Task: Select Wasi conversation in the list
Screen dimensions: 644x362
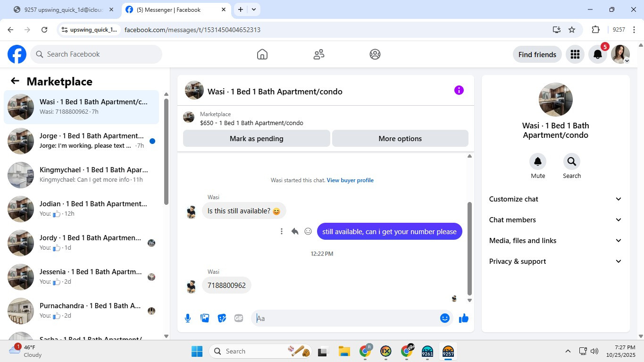Action: (x=81, y=107)
